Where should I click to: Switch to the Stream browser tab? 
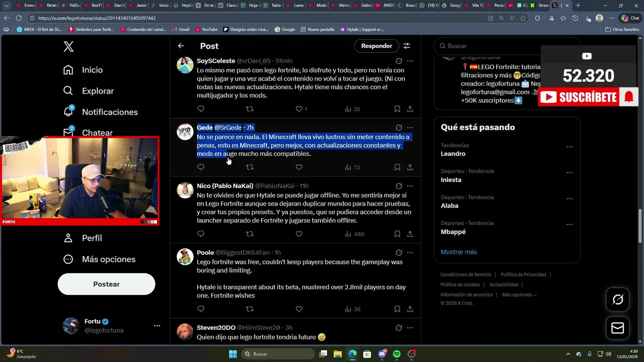pos(539,6)
